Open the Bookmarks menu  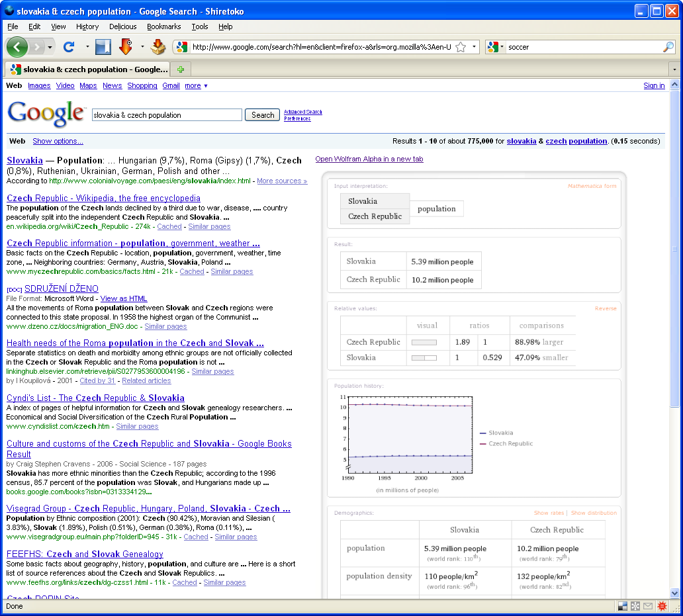[x=163, y=26]
